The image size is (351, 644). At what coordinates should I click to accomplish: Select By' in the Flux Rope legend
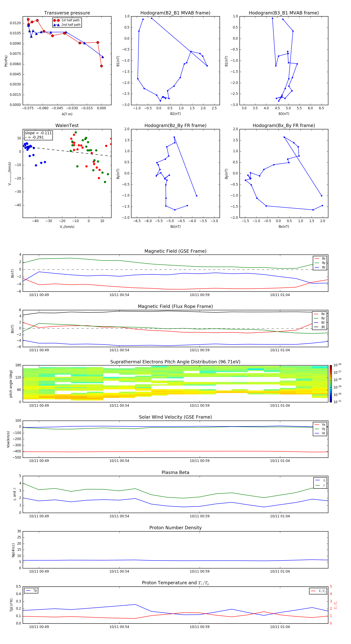coord(320,318)
